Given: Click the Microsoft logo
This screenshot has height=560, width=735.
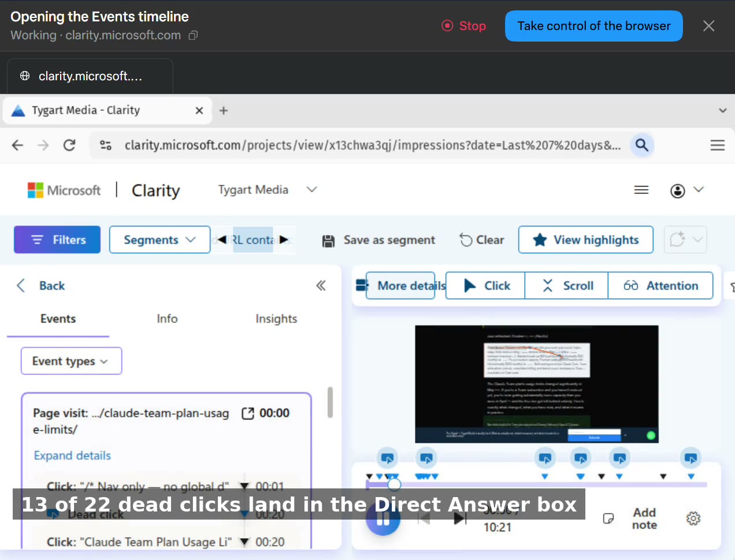Looking at the screenshot, I should [64, 190].
